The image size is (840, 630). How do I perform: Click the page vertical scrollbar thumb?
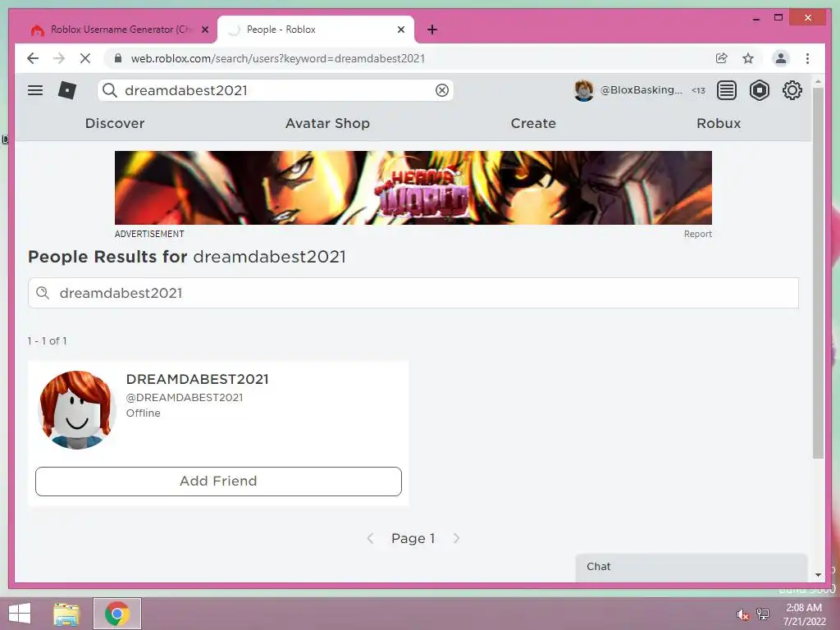tap(818, 273)
